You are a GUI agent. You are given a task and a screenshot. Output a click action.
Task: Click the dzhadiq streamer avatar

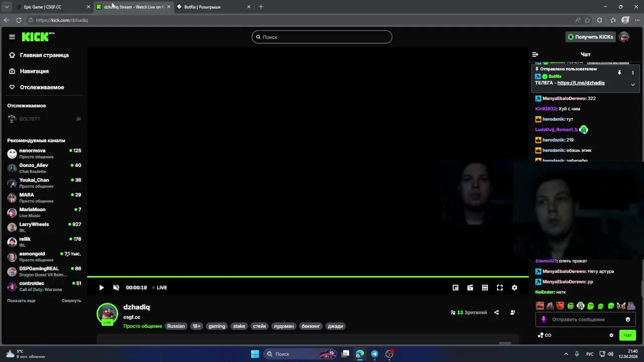point(107,314)
